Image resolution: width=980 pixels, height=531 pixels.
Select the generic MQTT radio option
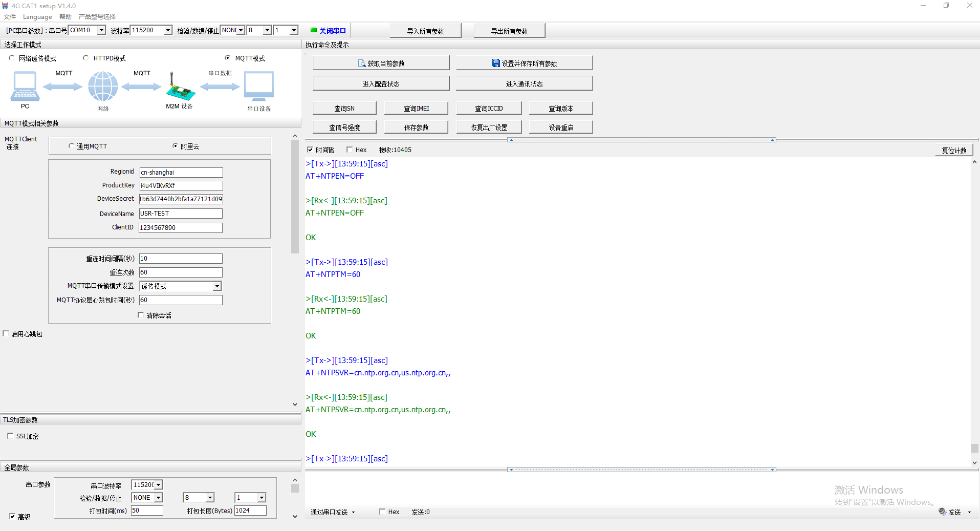(72, 146)
